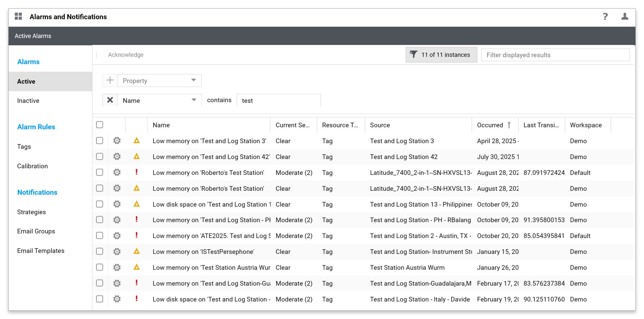
Task: Click the Acknowledge button
Action: click(x=126, y=55)
